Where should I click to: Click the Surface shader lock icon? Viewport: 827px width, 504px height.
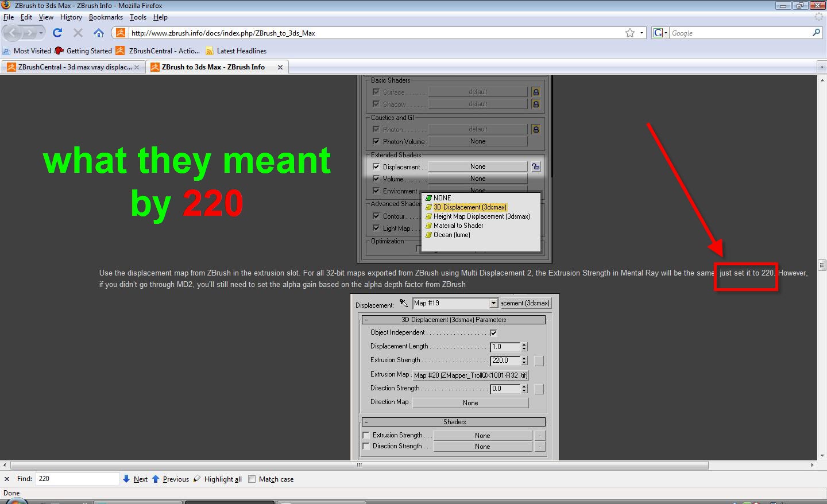[536, 92]
